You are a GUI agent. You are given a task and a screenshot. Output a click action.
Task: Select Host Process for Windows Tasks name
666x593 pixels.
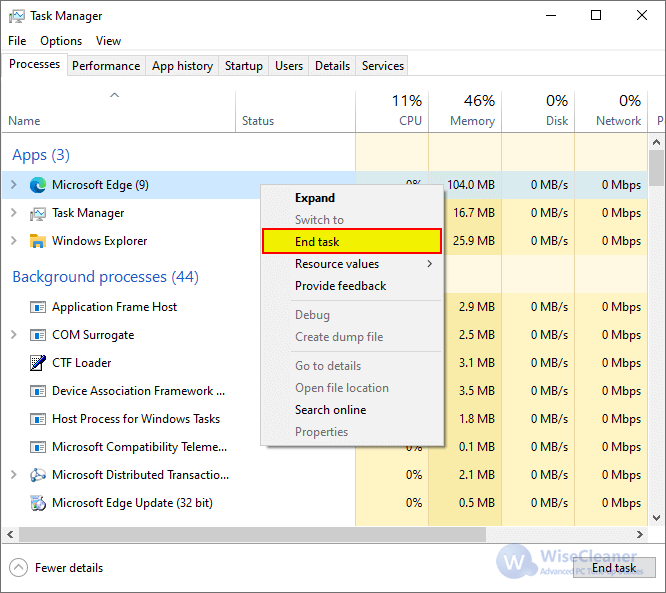coord(136,419)
